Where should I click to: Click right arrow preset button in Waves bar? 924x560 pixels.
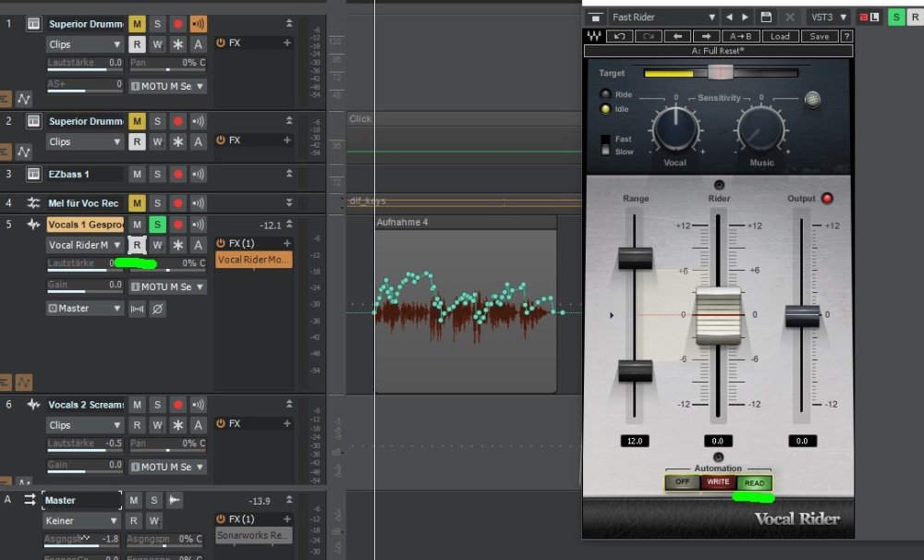[x=706, y=37]
